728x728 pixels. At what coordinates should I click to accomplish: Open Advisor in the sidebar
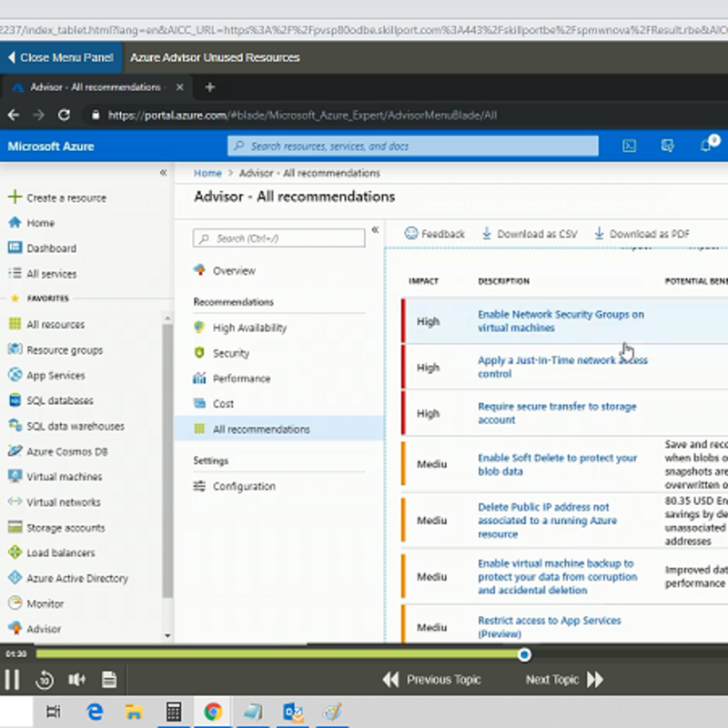pyautogui.click(x=35, y=629)
